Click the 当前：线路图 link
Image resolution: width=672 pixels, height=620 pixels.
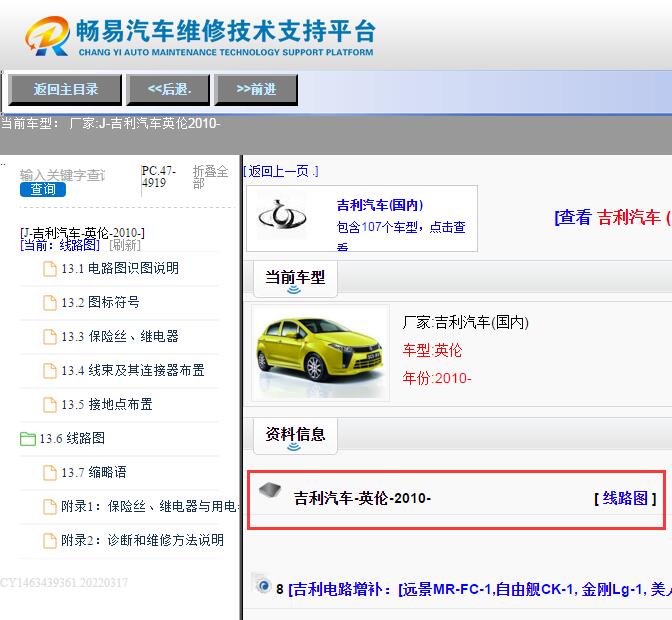tap(60, 245)
